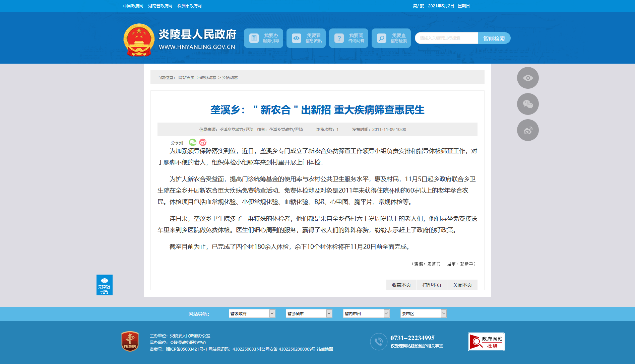Go to 政务动态 in the breadcrumb

(208, 78)
